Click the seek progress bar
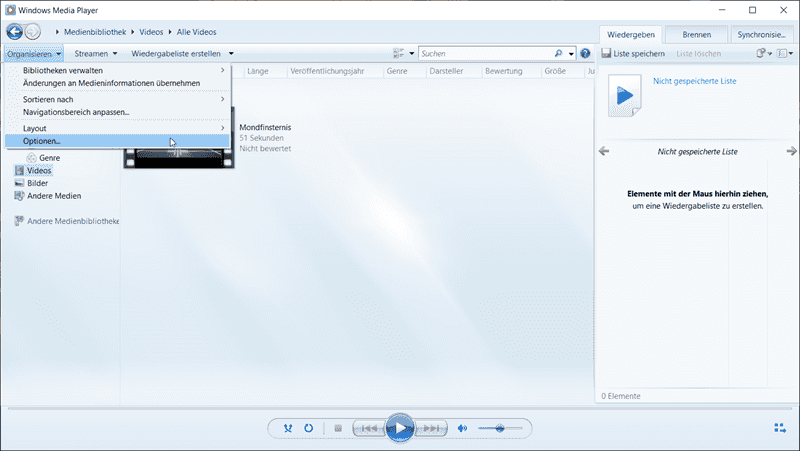 point(400,409)
